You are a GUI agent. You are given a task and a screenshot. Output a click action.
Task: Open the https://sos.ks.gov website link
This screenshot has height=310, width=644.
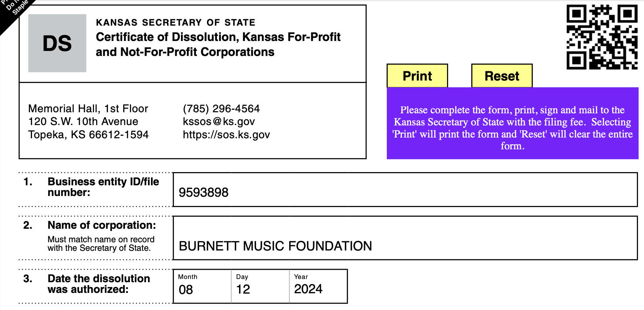tap(226, 135)
